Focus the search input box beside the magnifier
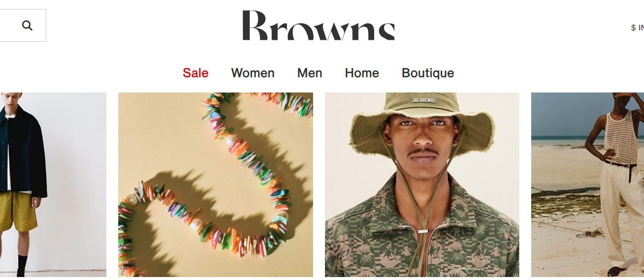Viewport: 644px width, 280px height. coord(23,25)
